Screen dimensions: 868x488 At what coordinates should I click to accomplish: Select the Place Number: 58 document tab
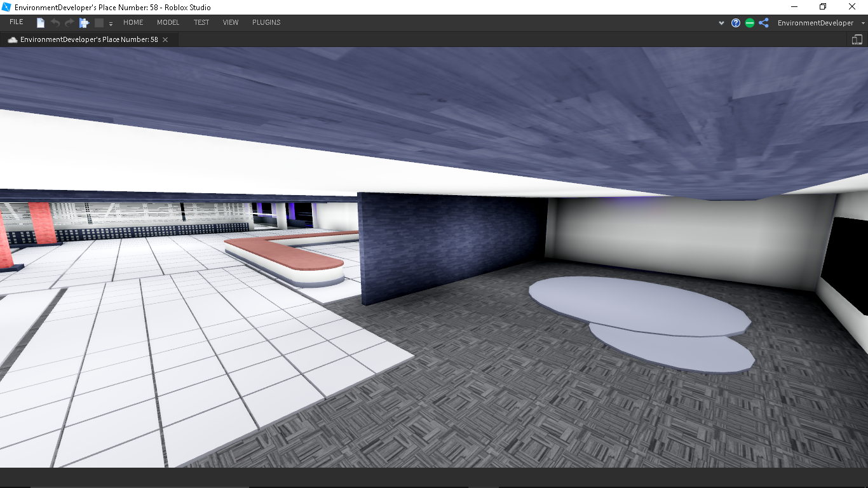point(88,39)
